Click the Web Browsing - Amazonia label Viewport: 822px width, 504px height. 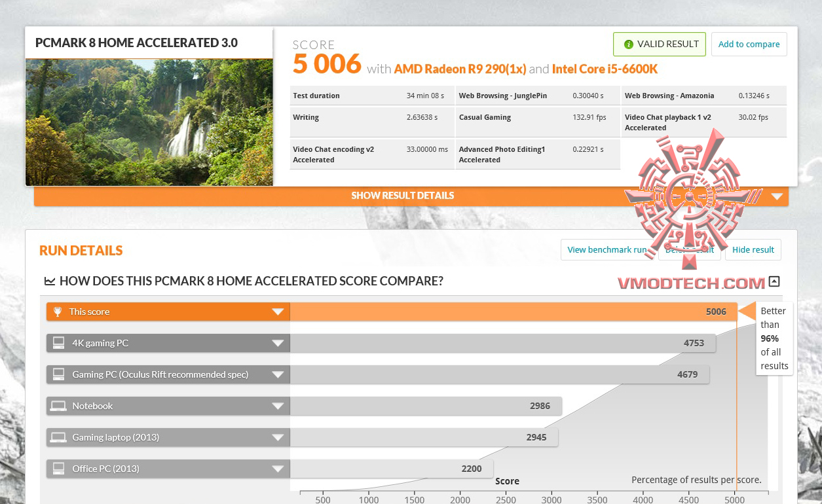[669, 96]
